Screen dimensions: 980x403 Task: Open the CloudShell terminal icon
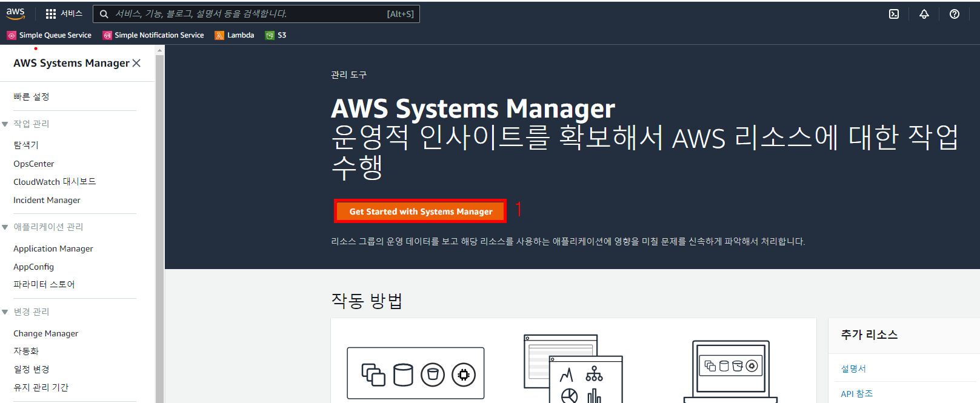(x=894, y=14)
